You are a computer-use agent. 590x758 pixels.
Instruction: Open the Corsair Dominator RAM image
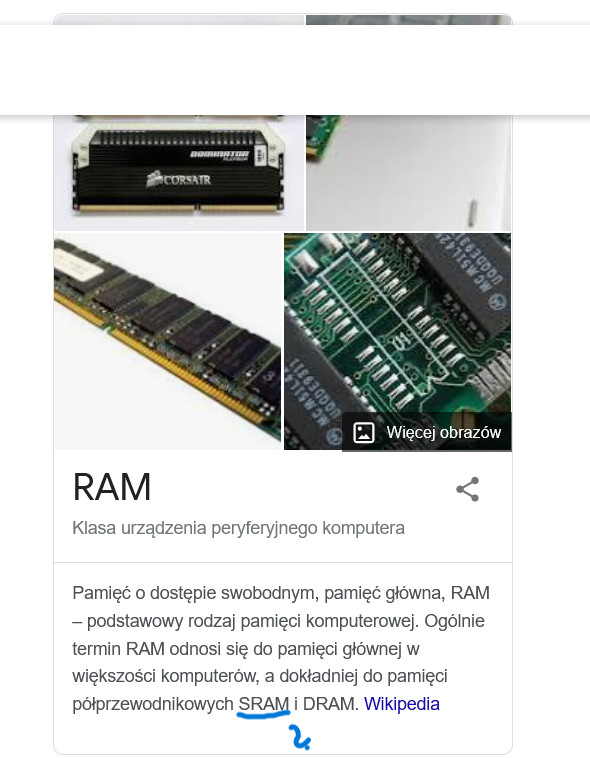point(179,173)
